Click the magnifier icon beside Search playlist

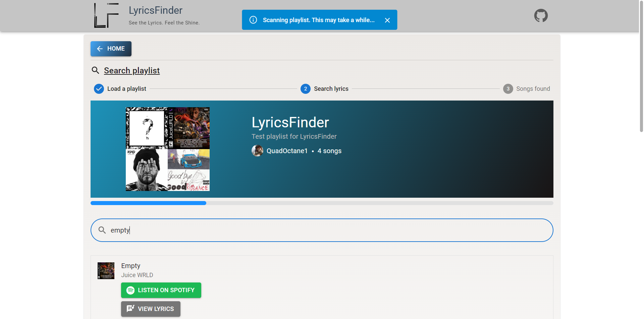click(96, 70)
